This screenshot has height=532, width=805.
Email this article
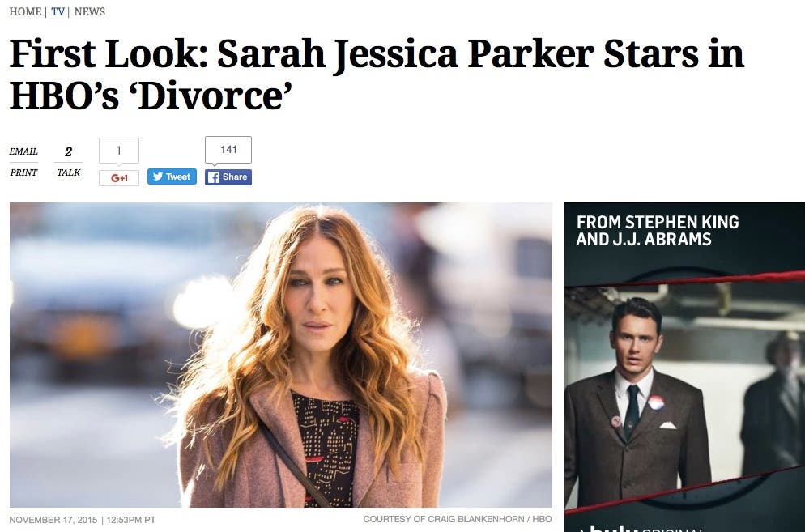coord(23,151)
